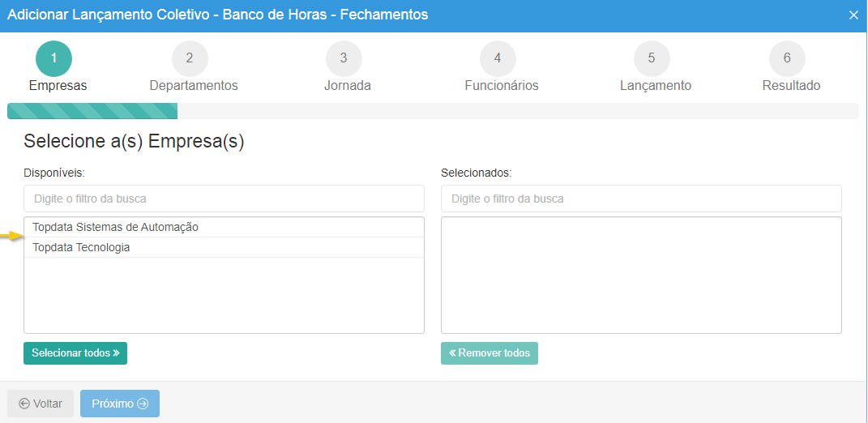Select step 1 circle for Empresas
Screen dimensions: 868x423
point(53,58)
